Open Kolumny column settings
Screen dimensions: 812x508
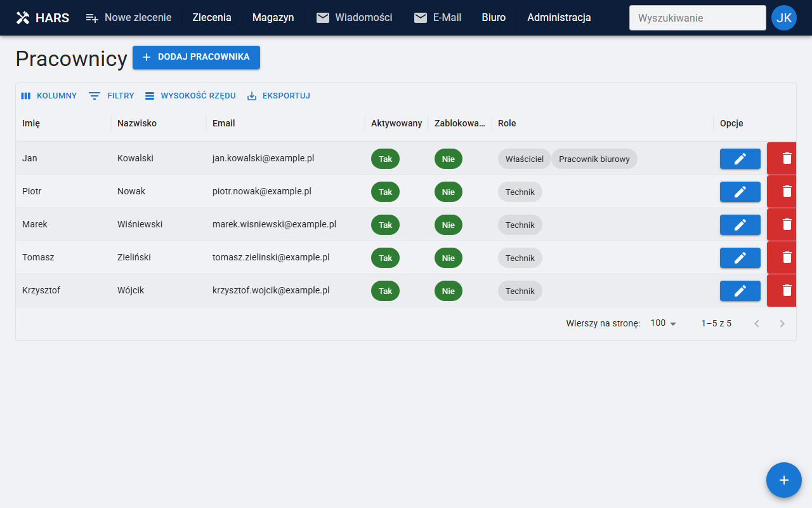click(x=49, y=96)
